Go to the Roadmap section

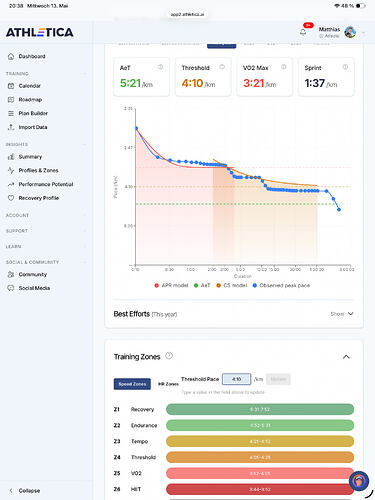[x=30, y=99]
